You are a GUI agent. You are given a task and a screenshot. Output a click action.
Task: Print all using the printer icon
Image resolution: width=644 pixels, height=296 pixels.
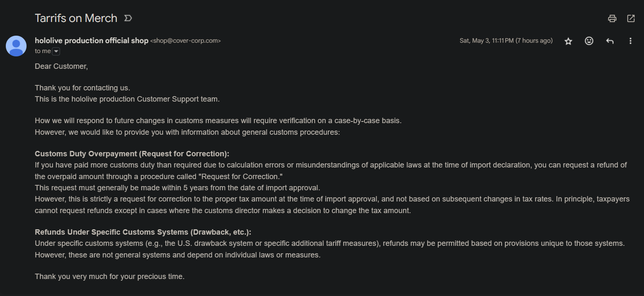[612, 18]
